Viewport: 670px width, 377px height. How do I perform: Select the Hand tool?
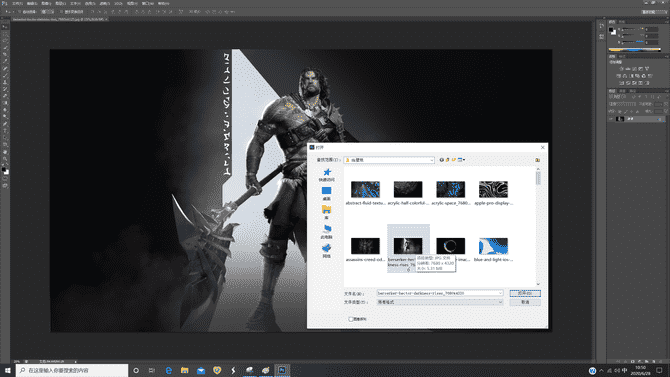pos(5,152)
